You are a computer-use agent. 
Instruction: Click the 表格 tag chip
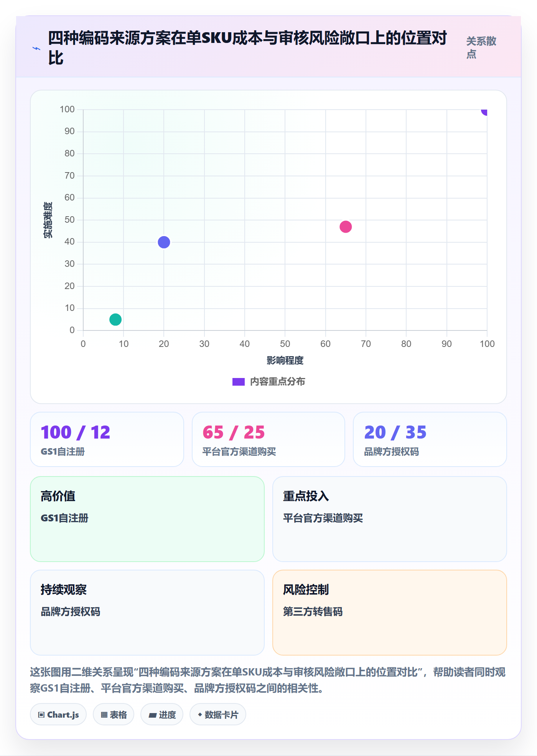point(114,715)
